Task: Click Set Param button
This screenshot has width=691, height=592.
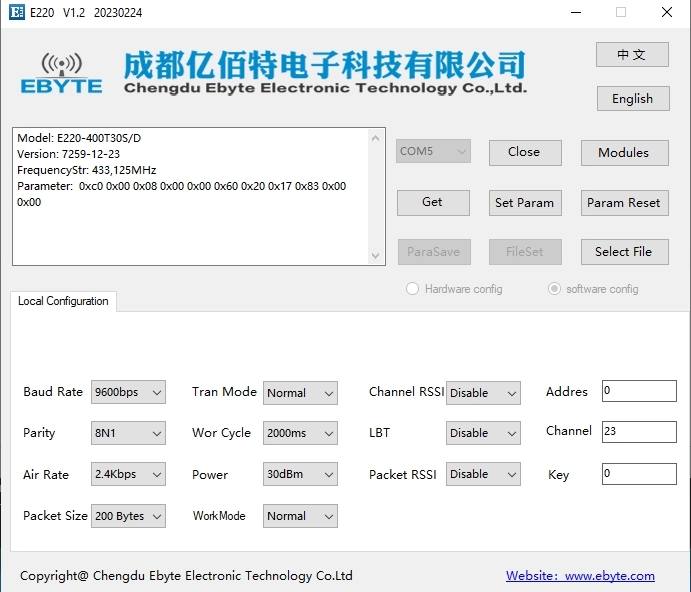Action: pos(525,203)
